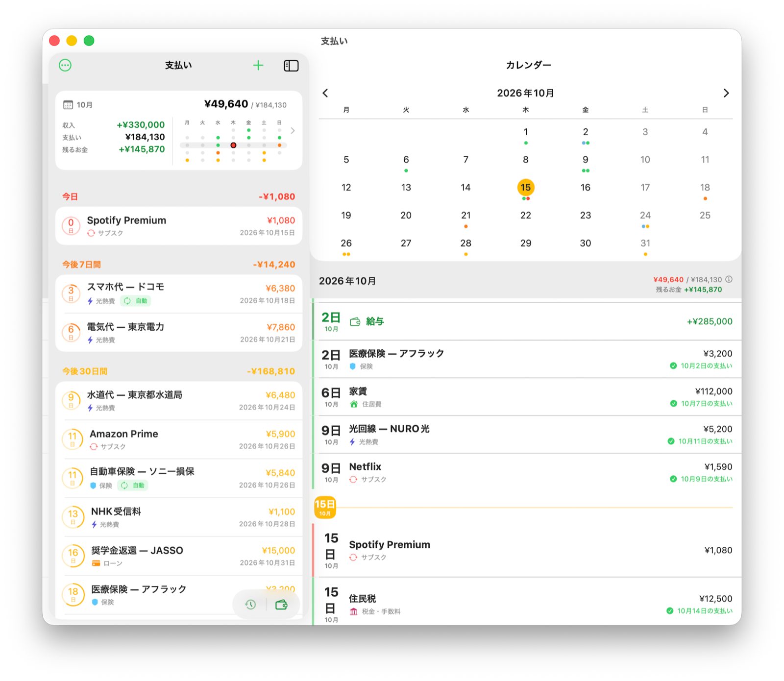Click the Spotify Premium 0日 countdown ring

[71, 226]
